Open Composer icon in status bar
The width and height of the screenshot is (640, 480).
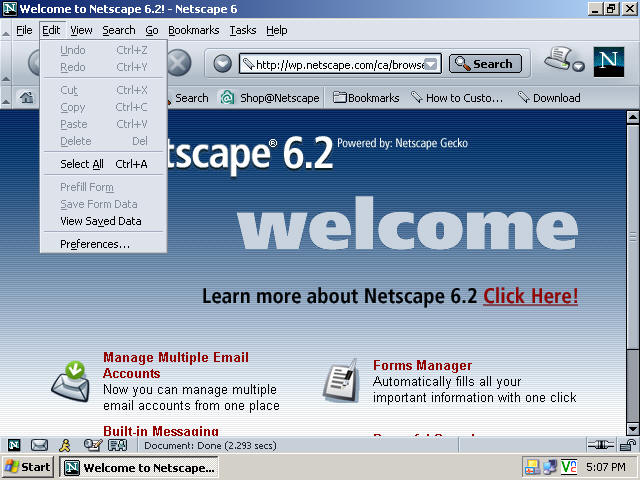click(x=92, y=445)
